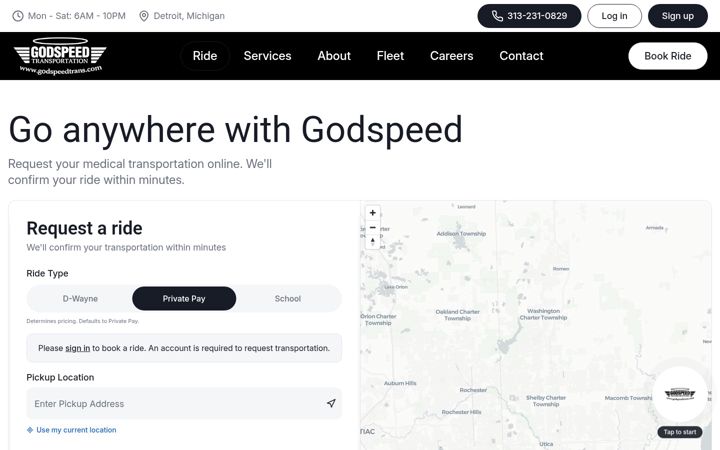Open the Ride menu item
720x450 pixels.
tap(205, 56)
